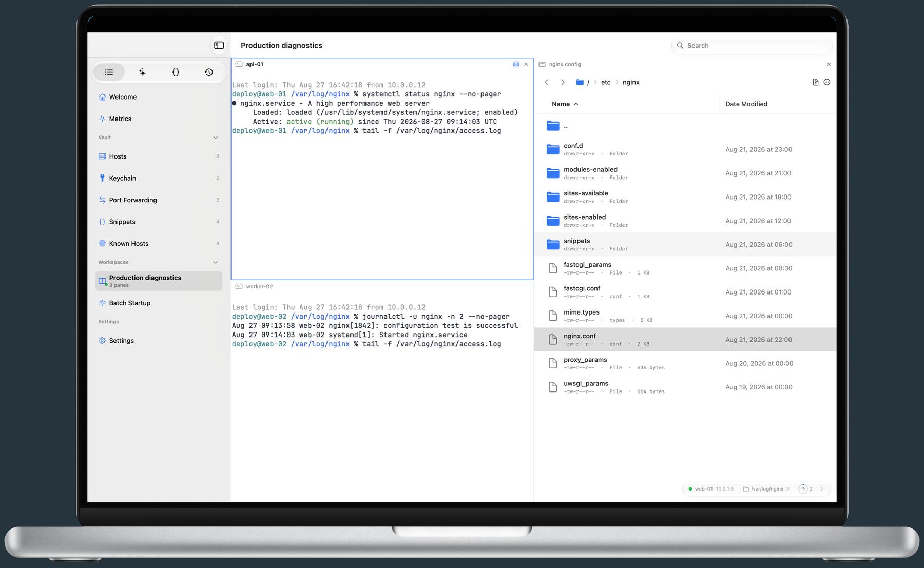Sort files by Date Modified column
The width and height of the screenshot is (924, 568).
(746, 104)
